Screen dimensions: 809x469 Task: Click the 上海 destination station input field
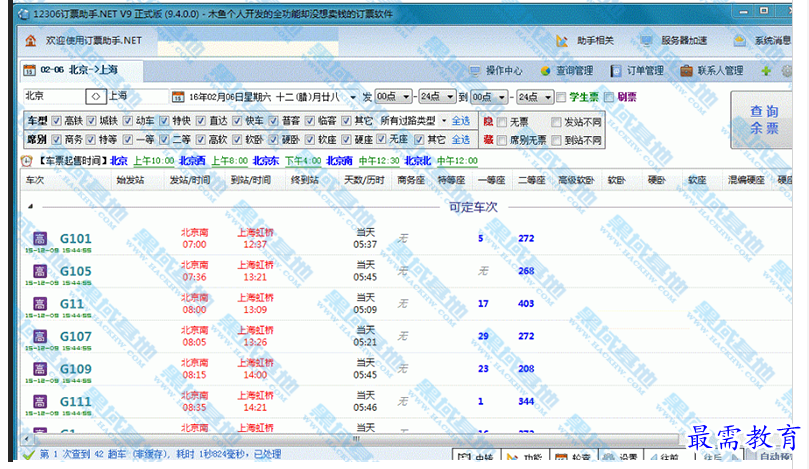137,96
